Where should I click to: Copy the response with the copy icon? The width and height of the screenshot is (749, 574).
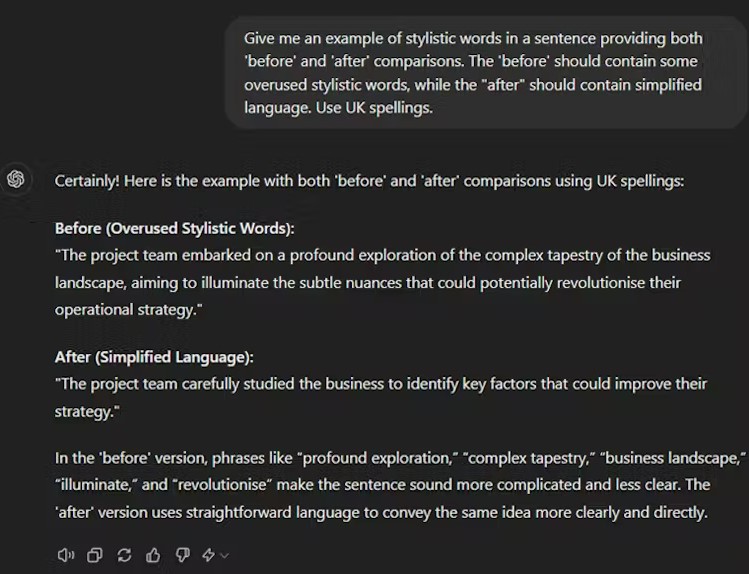pyautogui.click(x=95, y=555)
